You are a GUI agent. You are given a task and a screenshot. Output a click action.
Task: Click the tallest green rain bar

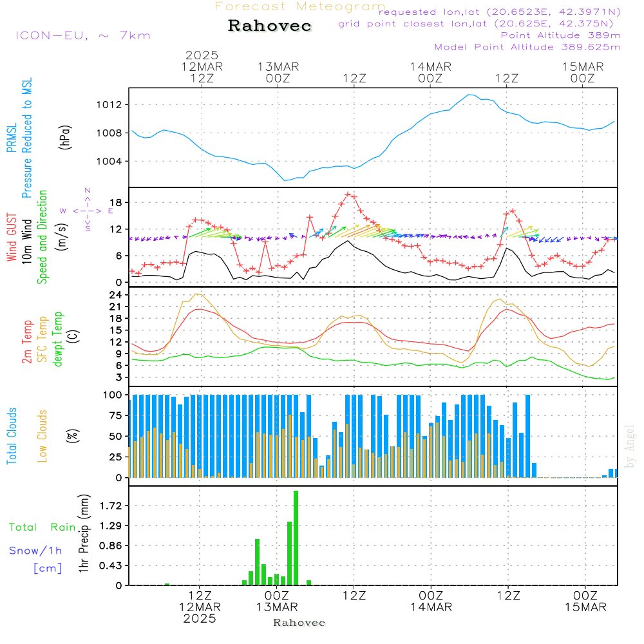(296, 537)
